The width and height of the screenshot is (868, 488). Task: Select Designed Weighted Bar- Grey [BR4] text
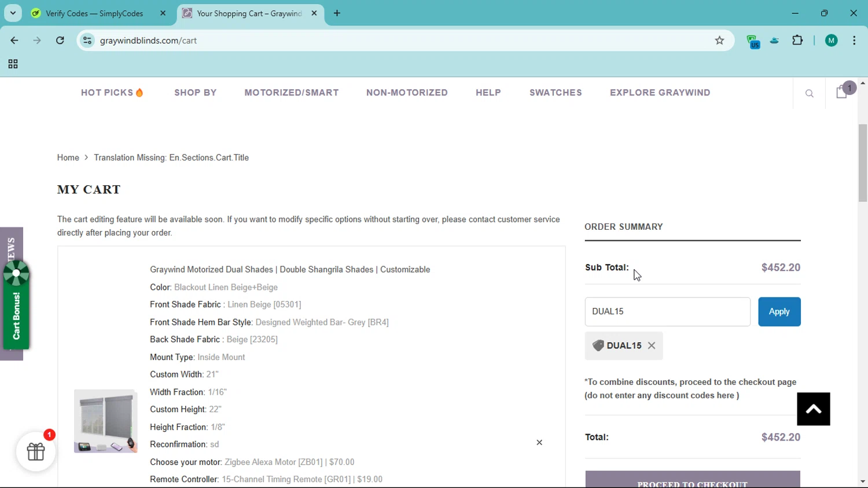pyautogui.click(x=322, y=322)
